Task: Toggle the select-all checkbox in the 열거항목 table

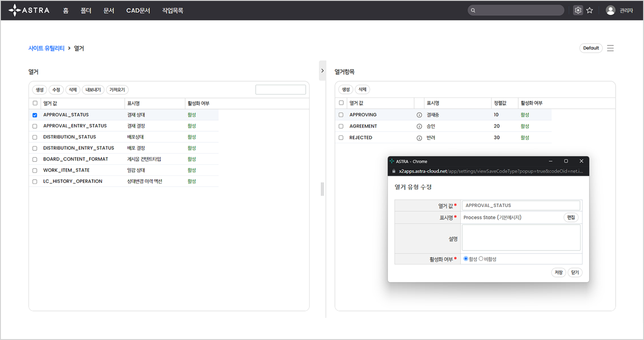Action: 341,103
